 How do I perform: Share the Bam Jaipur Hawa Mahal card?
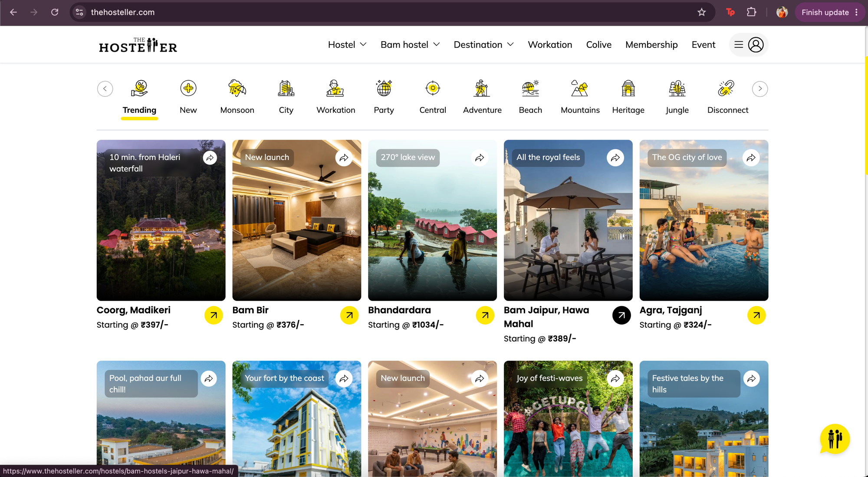tap(615, 158)
